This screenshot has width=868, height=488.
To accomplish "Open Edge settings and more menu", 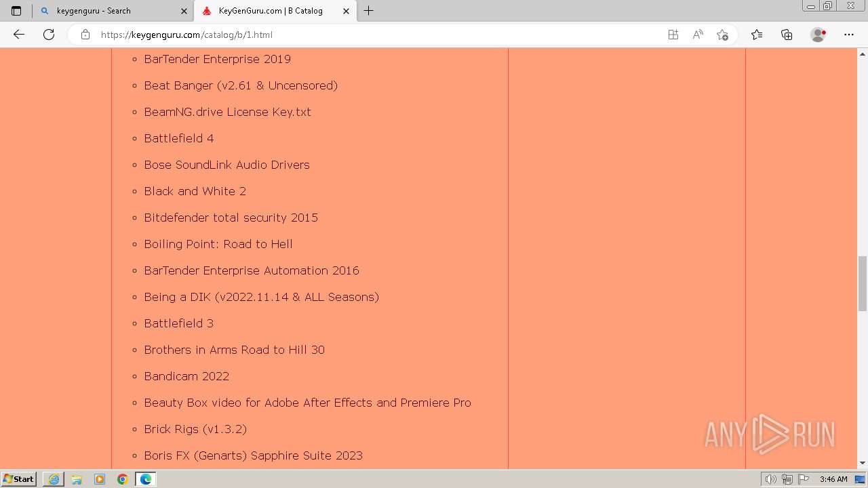I will tap(849, 35).
